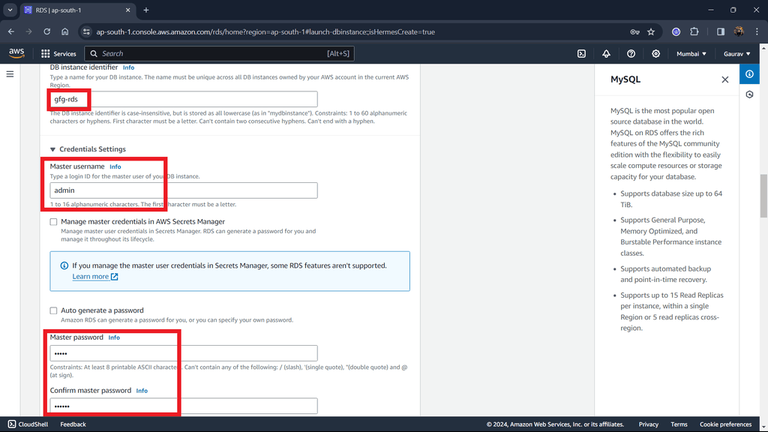Click Info link beside Confirm master password

coord(142,390)
